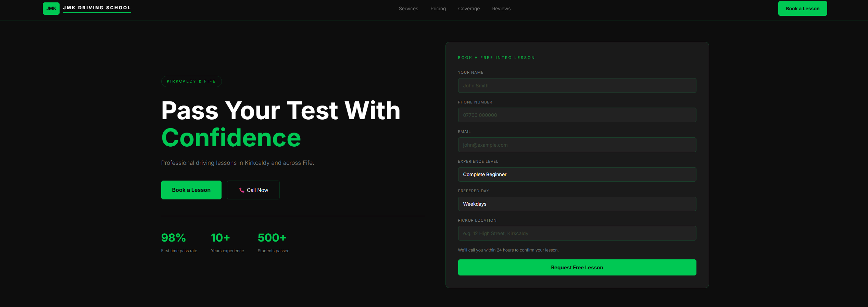Click the 98% first time pass stat
The height and width of the screenshot is (307, 868).
click(179, 243)
